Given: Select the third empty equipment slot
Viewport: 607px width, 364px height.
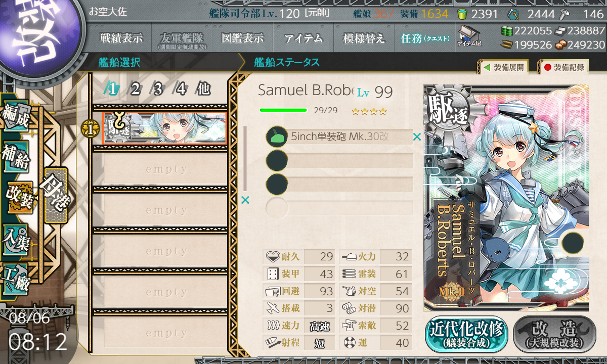Looking at the screenshot, I should pos(339,184).
